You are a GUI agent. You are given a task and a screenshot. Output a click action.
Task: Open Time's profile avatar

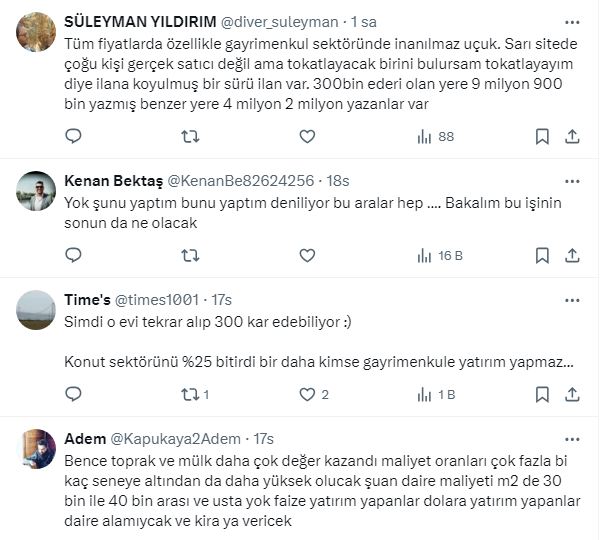[x=37, y=309]
